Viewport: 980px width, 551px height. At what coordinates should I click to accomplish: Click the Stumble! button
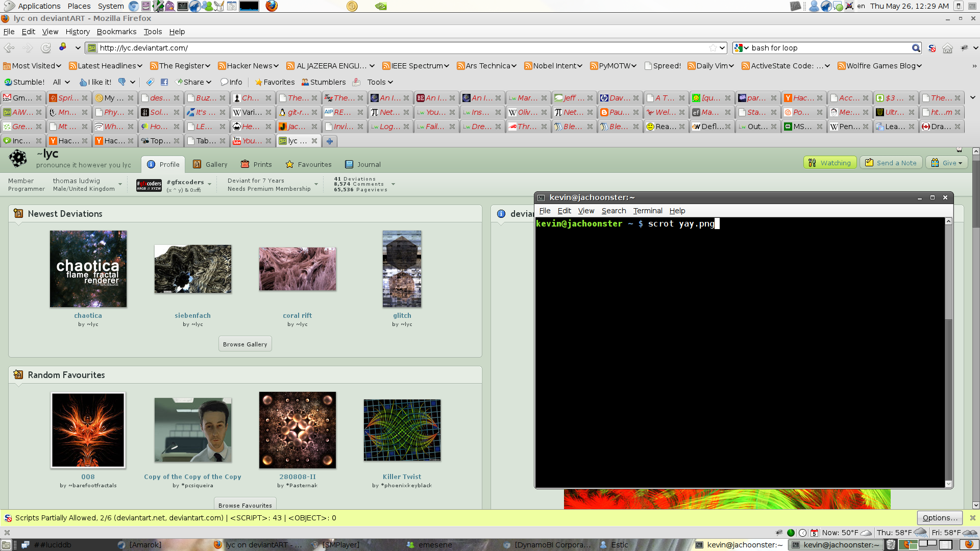click(24, 82)
